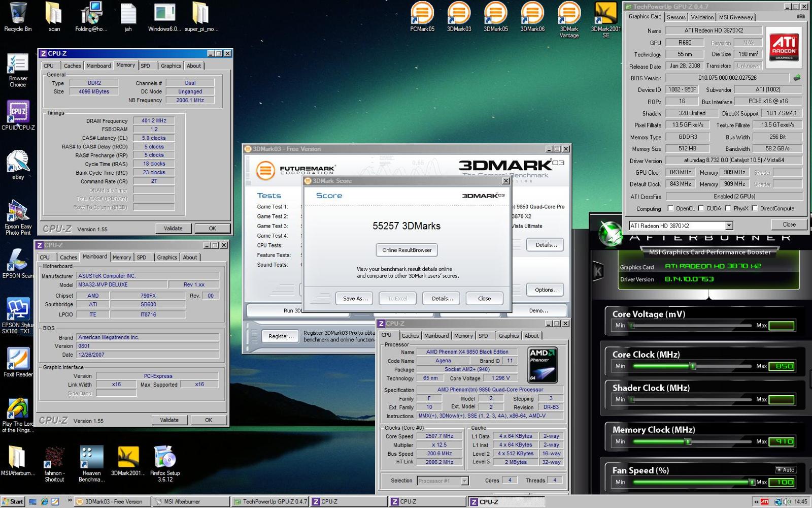This screenshot has height=508, width=812.
Task: Click Validate in the Memory CPU-Z window
Action: click(173, 229)
